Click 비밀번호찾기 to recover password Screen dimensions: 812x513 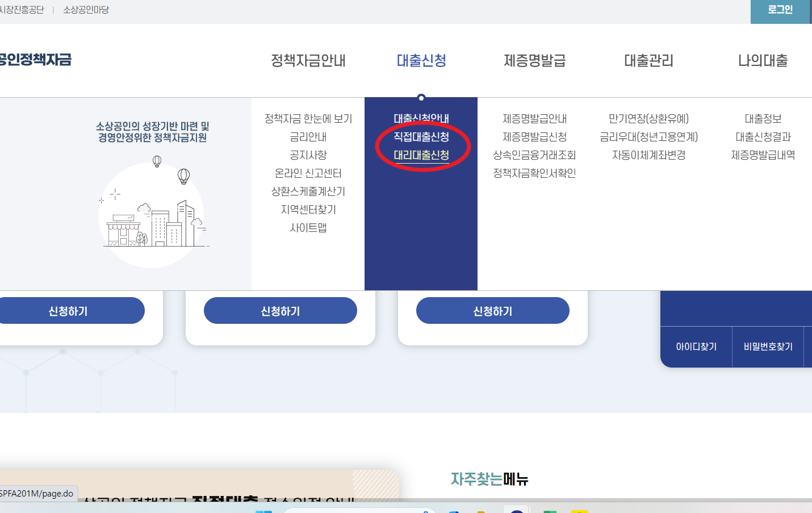767,347
